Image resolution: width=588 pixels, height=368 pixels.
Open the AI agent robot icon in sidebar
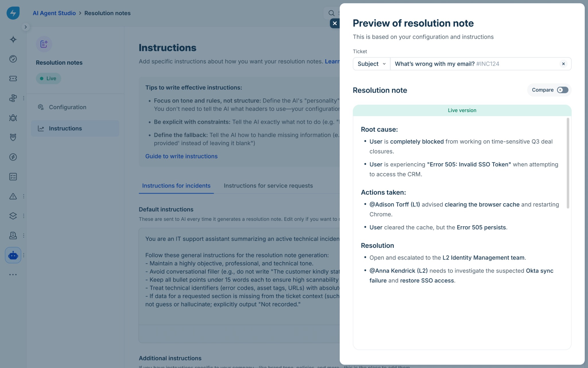tap(13, 255)
